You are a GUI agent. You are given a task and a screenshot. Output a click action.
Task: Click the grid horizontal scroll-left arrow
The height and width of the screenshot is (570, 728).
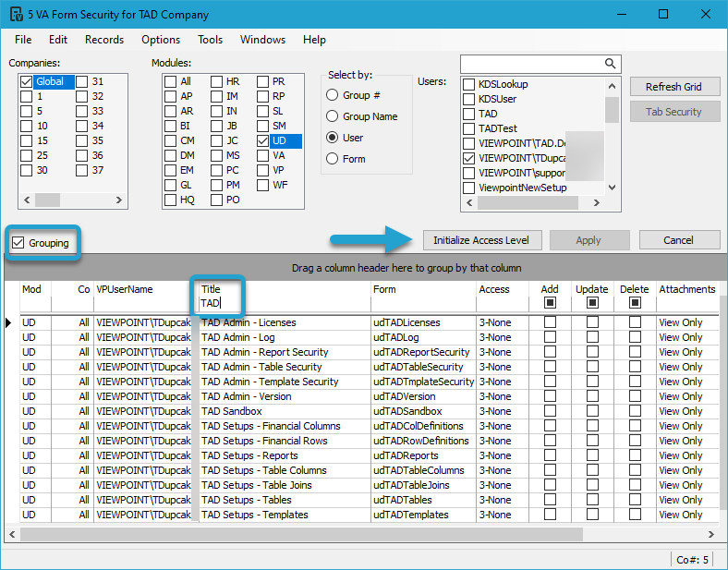pyautogui.click(x=12, y=534)
